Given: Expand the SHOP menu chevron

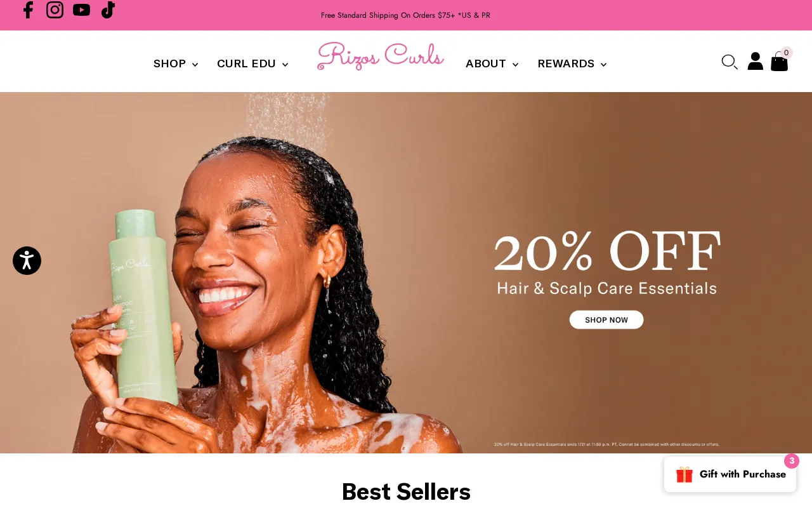Looking at the screenshot, I should click(195, 65).
